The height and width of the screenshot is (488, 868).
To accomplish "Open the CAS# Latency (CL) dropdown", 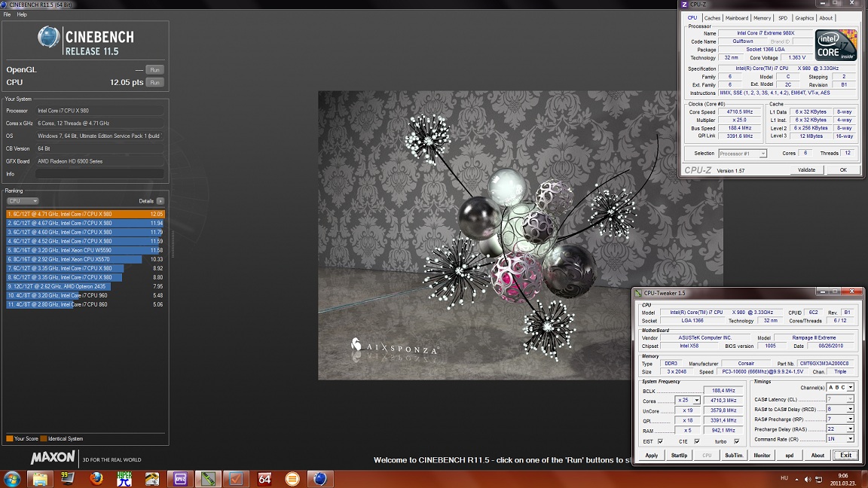I will coord(840,399).
